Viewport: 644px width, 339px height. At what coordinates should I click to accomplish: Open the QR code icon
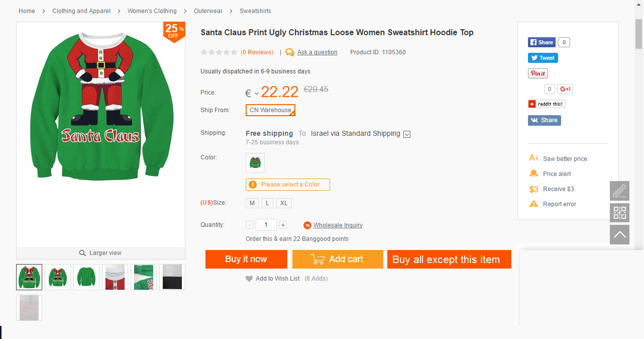pos(619,213)
